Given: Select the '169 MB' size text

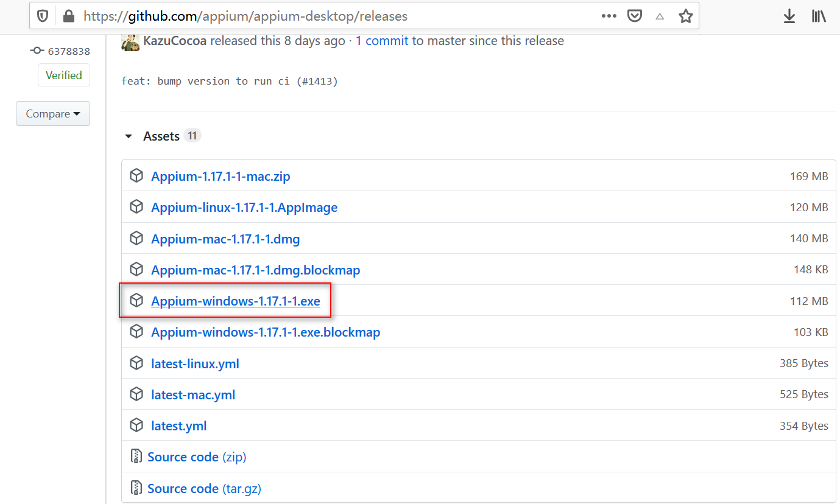Looking at the screenshot, I should 809,177.
